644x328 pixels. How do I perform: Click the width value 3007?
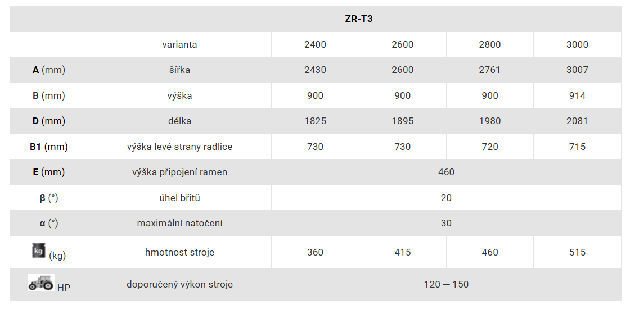577,70
